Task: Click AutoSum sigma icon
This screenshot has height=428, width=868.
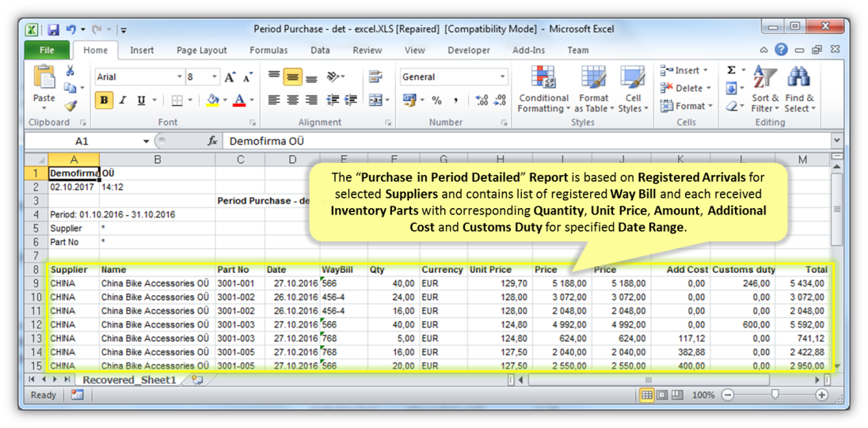Action: [731, 70]
